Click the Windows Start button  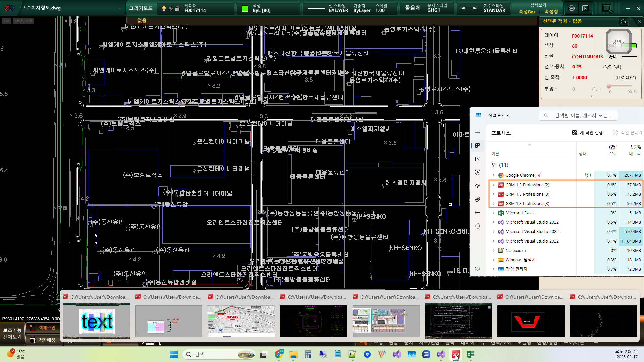[x=174, y=354]
